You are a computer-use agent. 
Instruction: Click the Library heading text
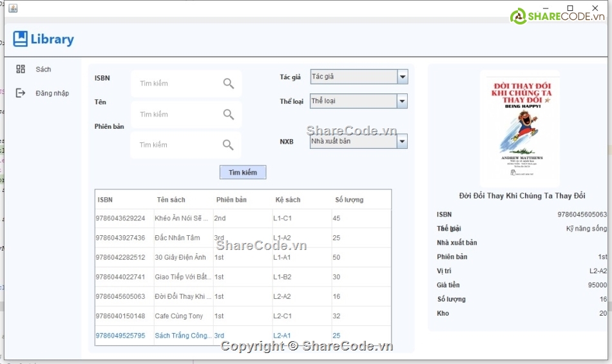52,39
